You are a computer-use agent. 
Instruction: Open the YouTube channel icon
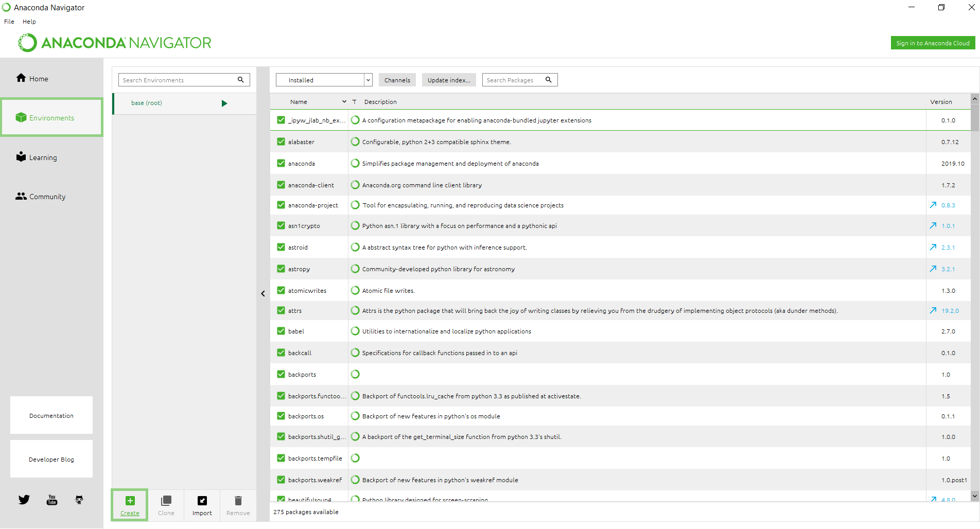[52, 500]
